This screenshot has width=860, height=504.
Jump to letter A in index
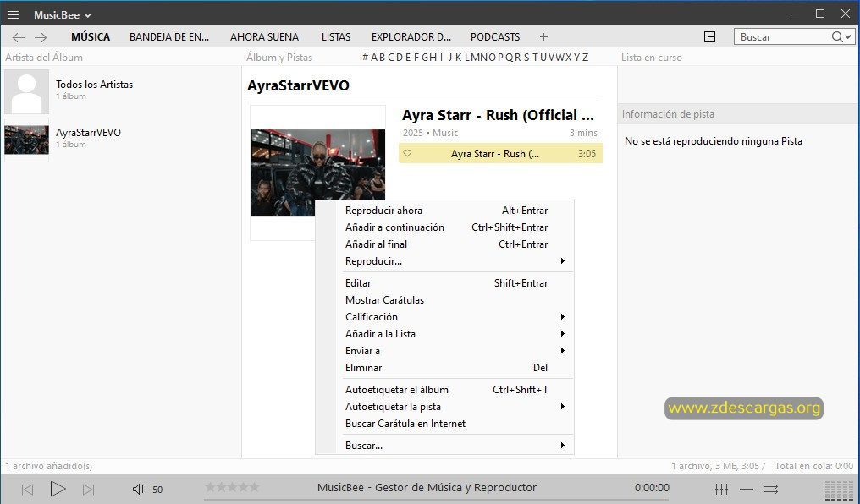click(374, 57)
